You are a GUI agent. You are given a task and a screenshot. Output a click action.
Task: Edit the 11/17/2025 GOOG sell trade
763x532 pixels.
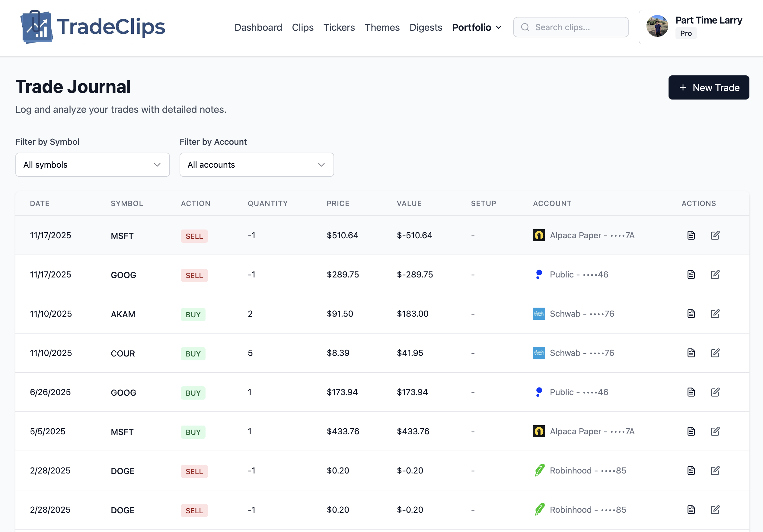pos(715,275)
